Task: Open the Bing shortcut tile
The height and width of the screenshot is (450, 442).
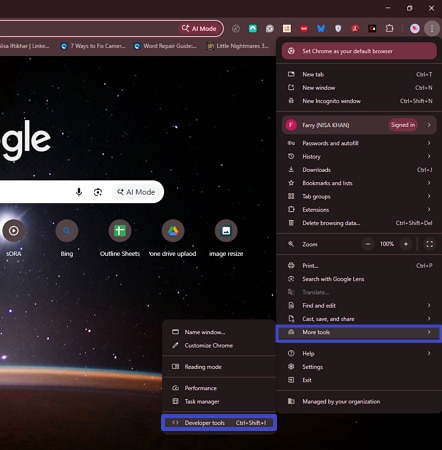Action: click(x=67, y=238)
